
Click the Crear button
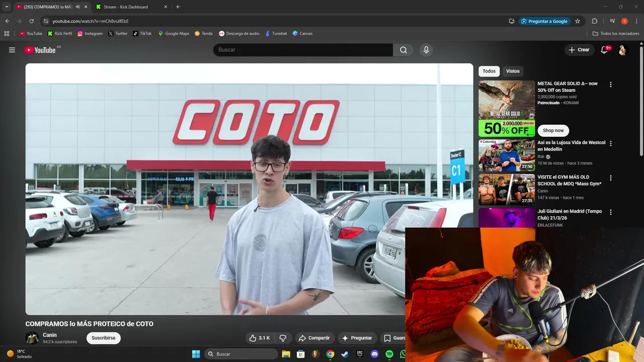(579, 50)
